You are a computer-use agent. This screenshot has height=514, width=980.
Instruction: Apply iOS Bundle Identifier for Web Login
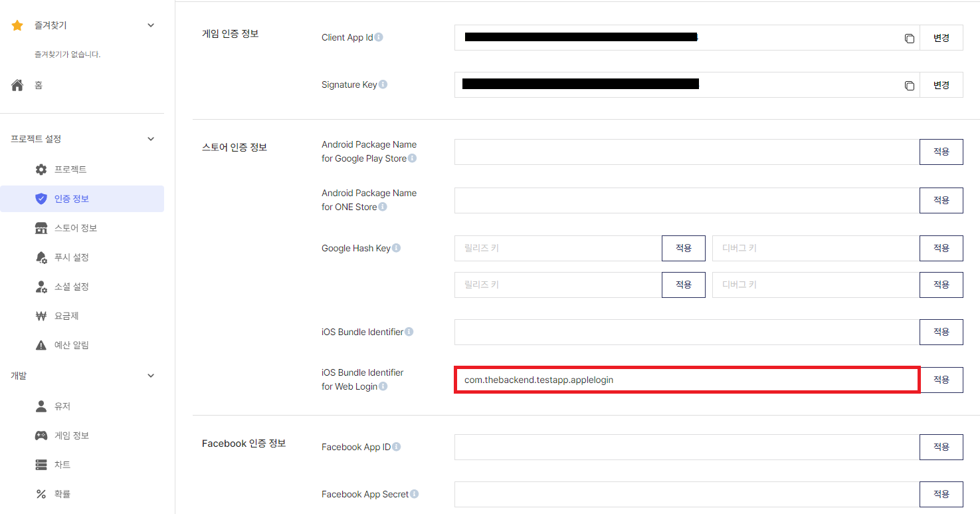point(941,380)
